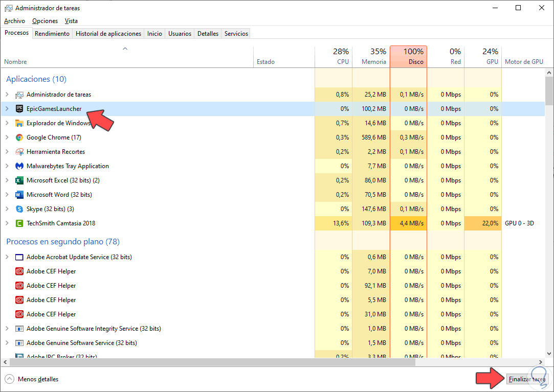Screen dimensions: 554x392
Task: Expand the Microsoft Word (32 bits) row
Action: 7,195
